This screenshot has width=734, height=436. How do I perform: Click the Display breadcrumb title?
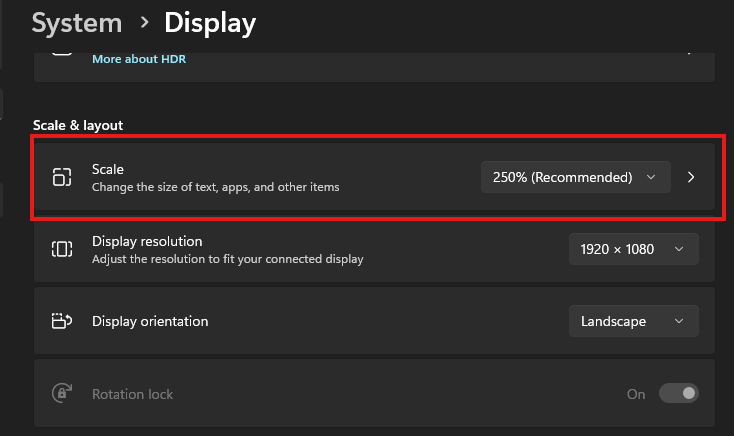click(210, 23)
